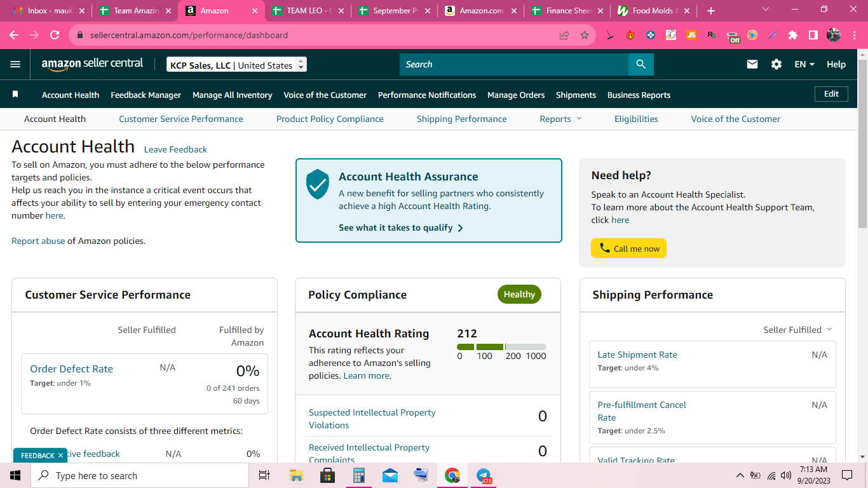Open the Windows notification center icon
Viewport: 868px width, 488px height.
[846, 475]
